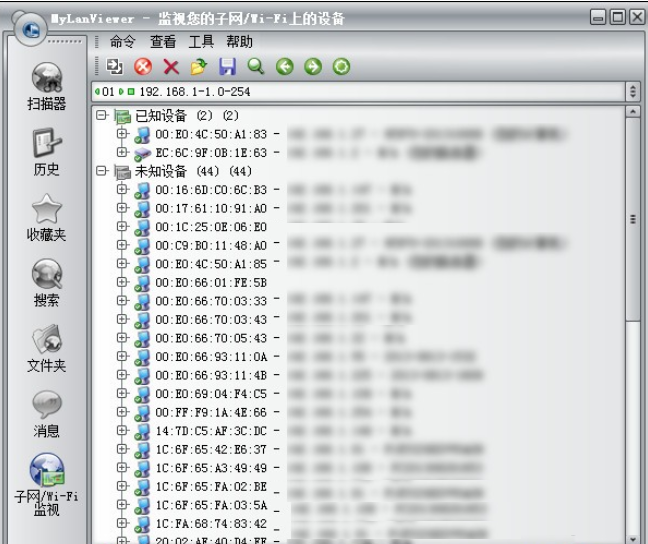Select the 未知设备 (44) folder row
The width and height of the screenshot is (648, 544).
(183, 171)
